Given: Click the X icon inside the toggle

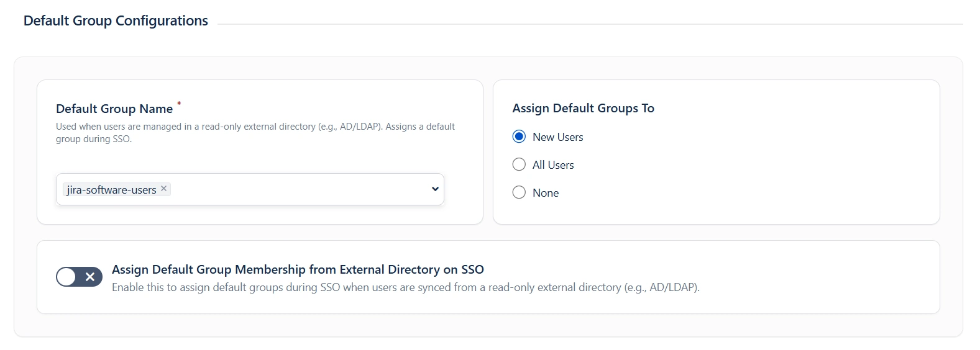Looking at the screenshot, I should 90,277.
